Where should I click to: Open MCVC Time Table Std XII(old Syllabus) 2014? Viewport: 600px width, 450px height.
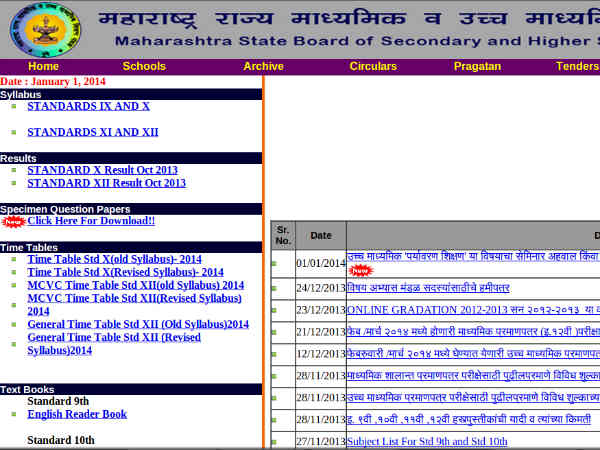click(x=135, y=285)
